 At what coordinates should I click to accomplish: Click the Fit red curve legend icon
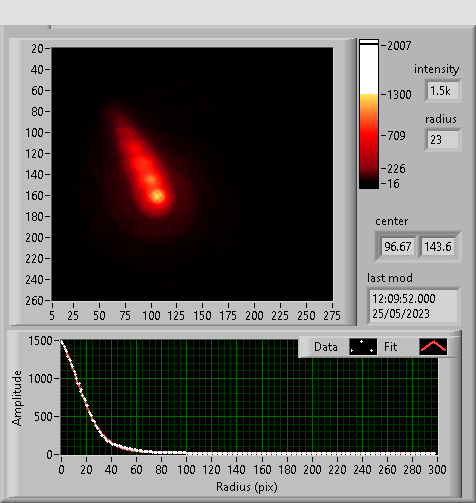(x=433, y=347)
